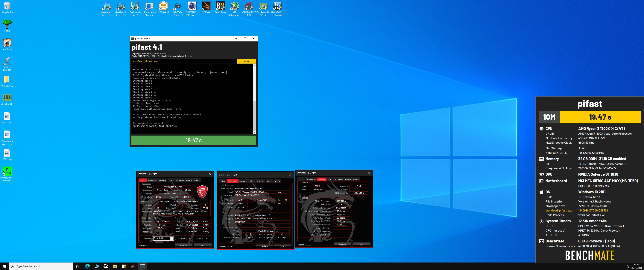
Task: Click the Windows Start button
Action: point(4,266)
